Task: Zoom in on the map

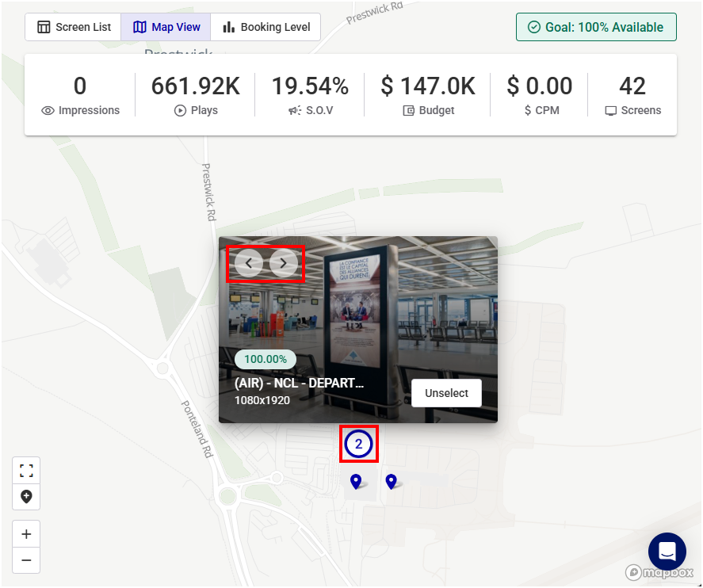Action: [x=26, y=534]
